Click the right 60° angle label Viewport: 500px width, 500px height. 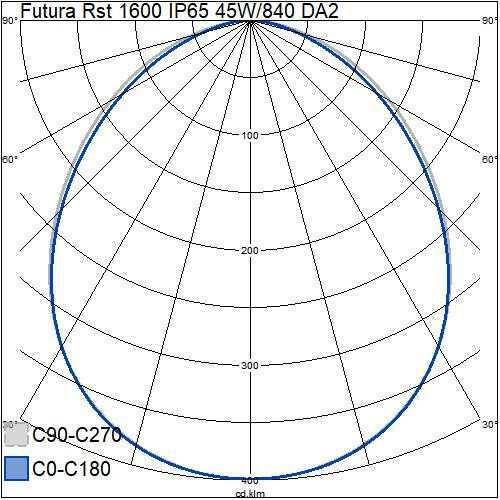coord(490,160)
